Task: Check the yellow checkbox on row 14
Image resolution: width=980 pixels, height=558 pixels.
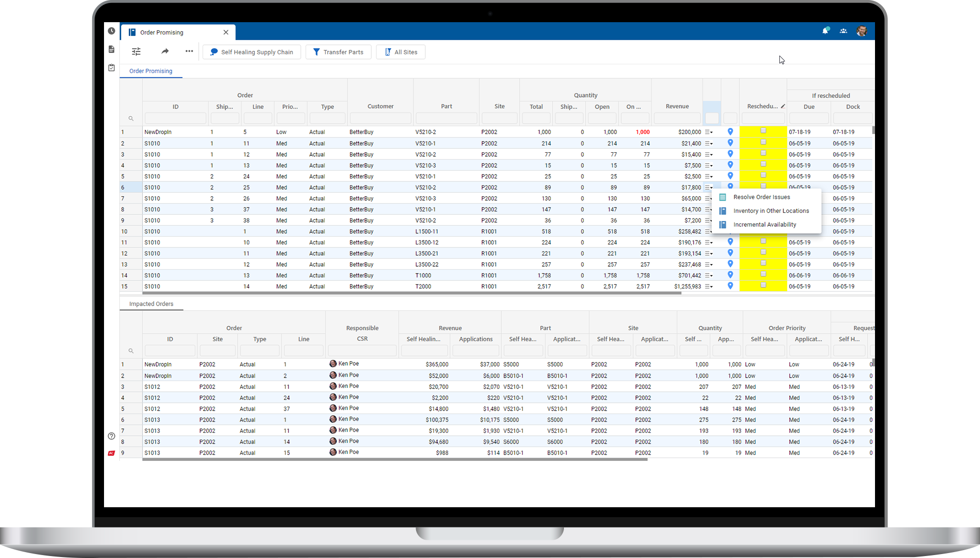Action: tap(764, 275)
